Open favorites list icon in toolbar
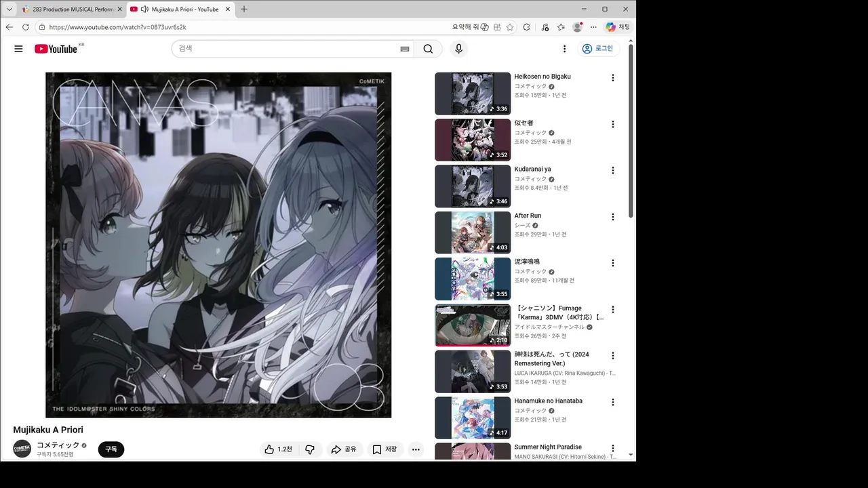The image size is (868, 488). pyautogui.click(x=561, y=27)
